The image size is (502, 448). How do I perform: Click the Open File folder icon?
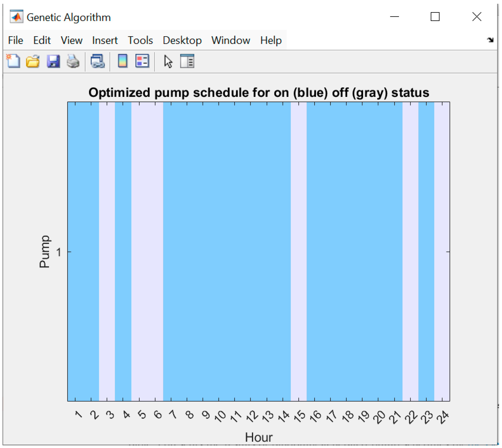[33, 61]
